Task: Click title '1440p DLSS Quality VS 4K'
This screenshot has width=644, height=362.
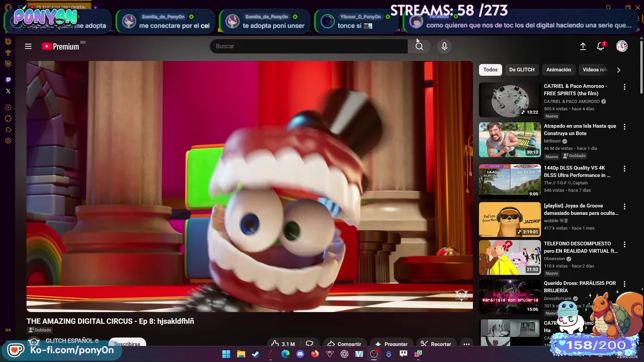Action: pyautogui.click(x=577, y=171)
